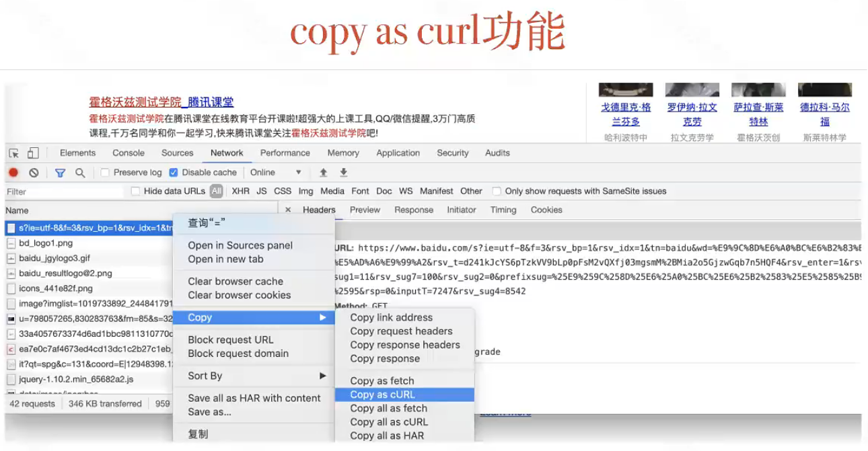Open the Memory panel tab
868x451 pixels.
(343, 153)
